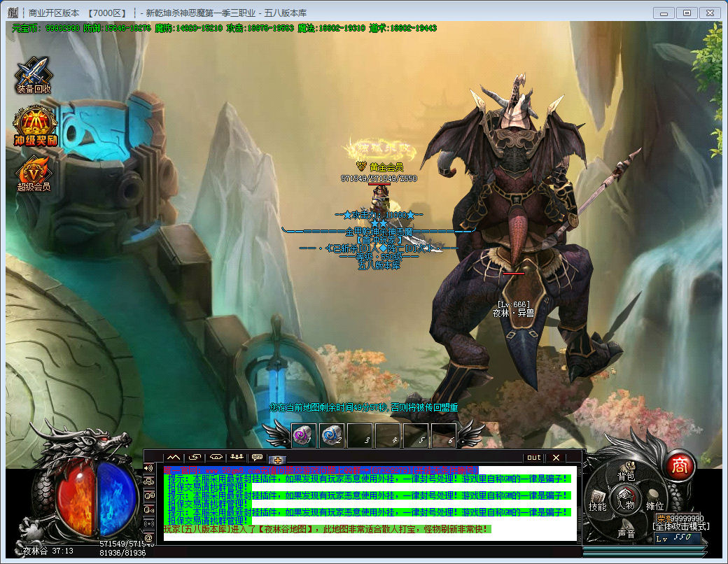This screenshot has height=564, width=728.
Task: Click the 夜林谷 37:13 map coordinates
Action: pos(48,551)
